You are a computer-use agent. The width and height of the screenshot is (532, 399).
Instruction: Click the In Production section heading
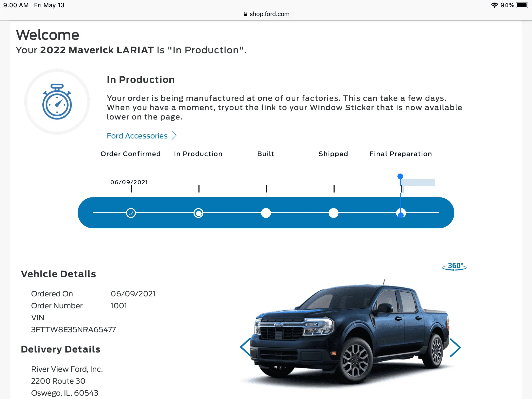pyautogui.click(x=141, y=79)
